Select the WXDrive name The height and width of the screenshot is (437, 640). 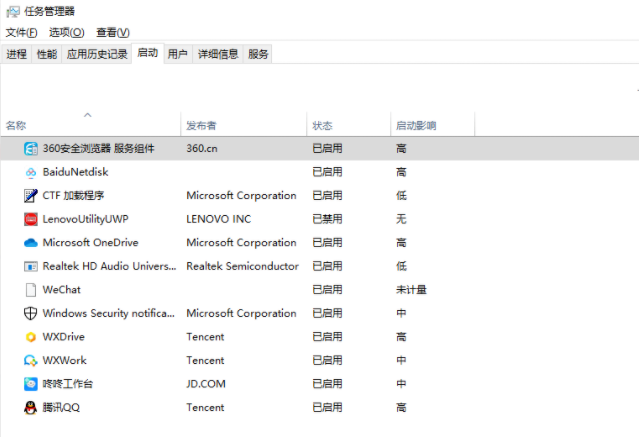(63, 337)
